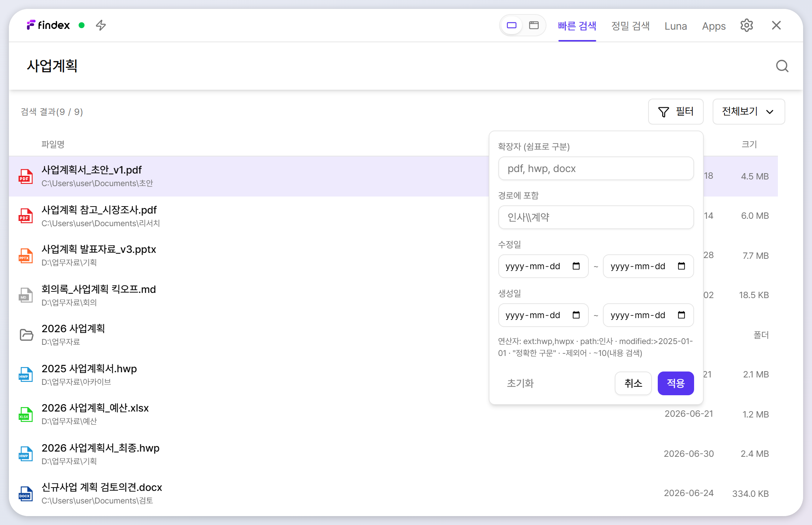Select file 신규사업 계획 검토의견.docx
Screen dimensions: 812x525
point(102,487)
